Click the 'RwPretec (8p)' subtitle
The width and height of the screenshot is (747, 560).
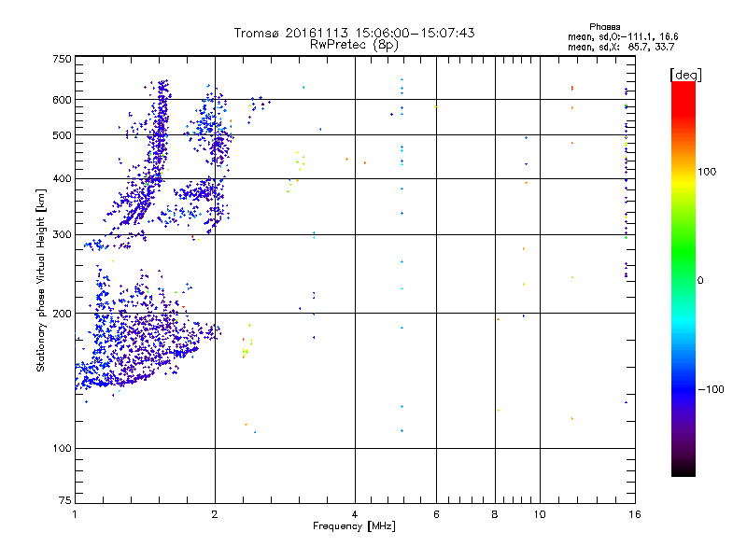[354, 45]
